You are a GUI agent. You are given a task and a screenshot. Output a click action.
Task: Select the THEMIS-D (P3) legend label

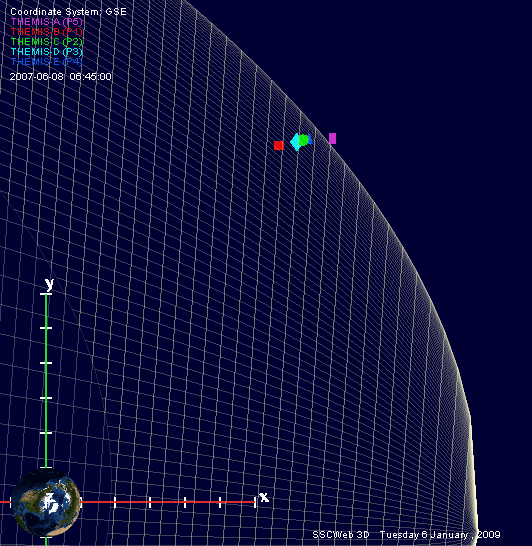pos(47,52)
